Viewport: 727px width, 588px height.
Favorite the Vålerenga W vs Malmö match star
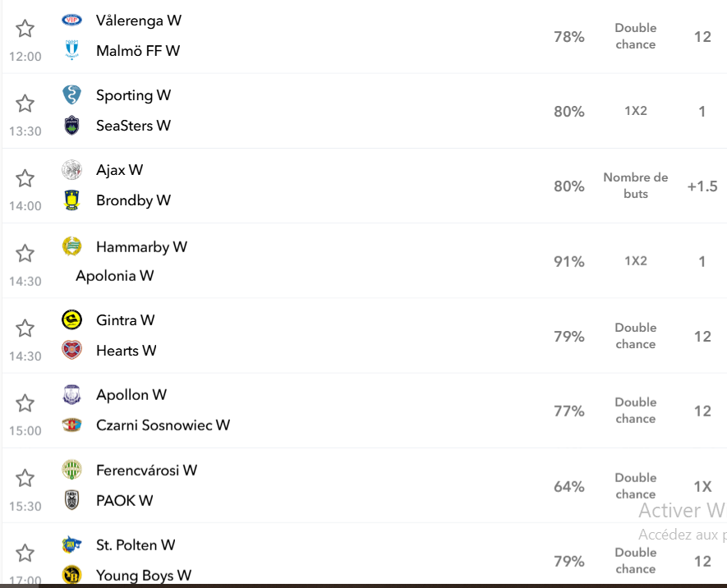tap(25, 29)
